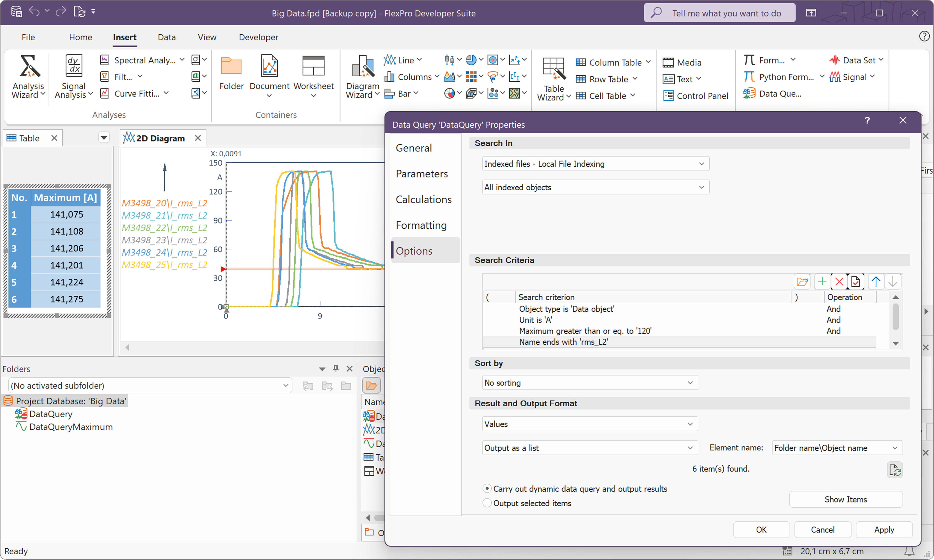Viewport: 934px width, 560px height.
Task: Open the All indexed objects dropdown
Action: click(x=595, y=187)
